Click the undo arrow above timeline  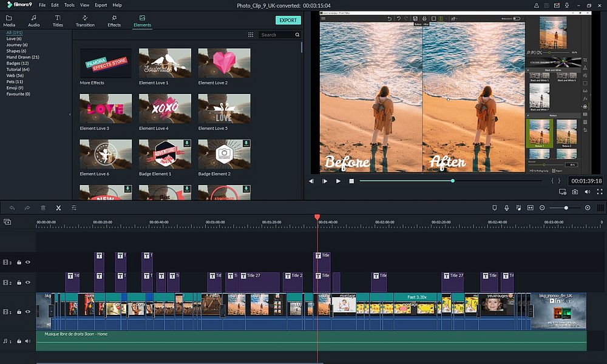point(12,207)
